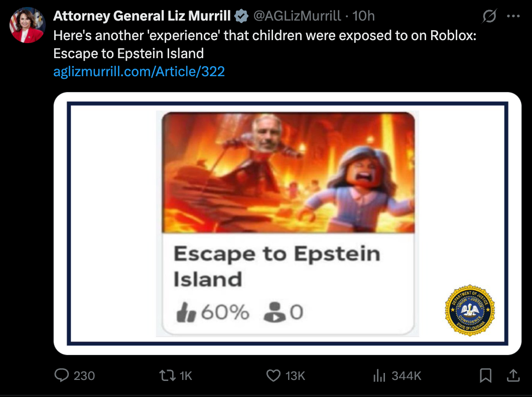This screenshot has width=532, height=397.
Task: Select the view analytics bar-chart icon
Action: tap(379, 375)
